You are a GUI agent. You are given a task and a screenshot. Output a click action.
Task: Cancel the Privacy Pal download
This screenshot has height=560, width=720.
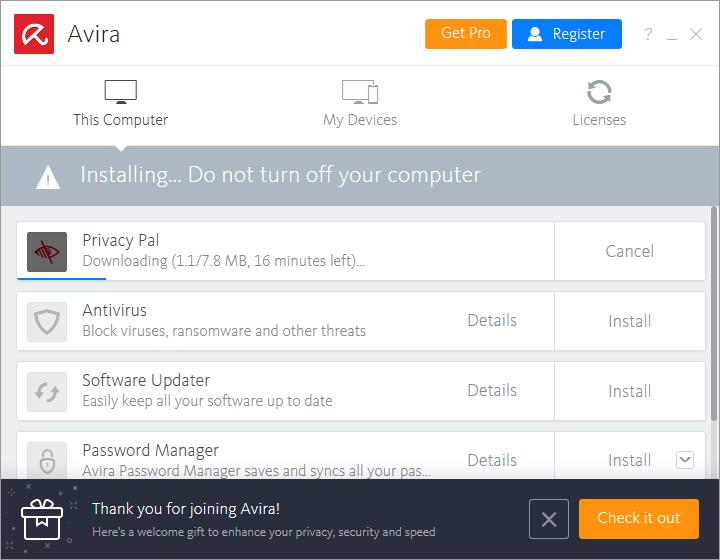coord(629,251)
